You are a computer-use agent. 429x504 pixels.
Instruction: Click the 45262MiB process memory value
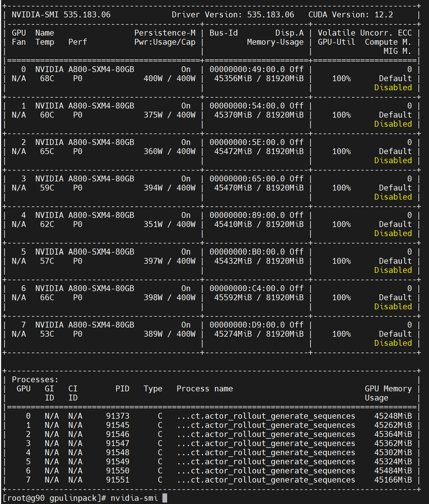(x=393, y=425)
